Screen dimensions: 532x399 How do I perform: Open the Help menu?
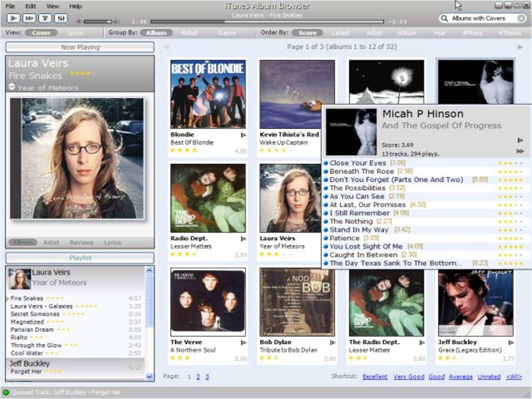coord(75,6)
